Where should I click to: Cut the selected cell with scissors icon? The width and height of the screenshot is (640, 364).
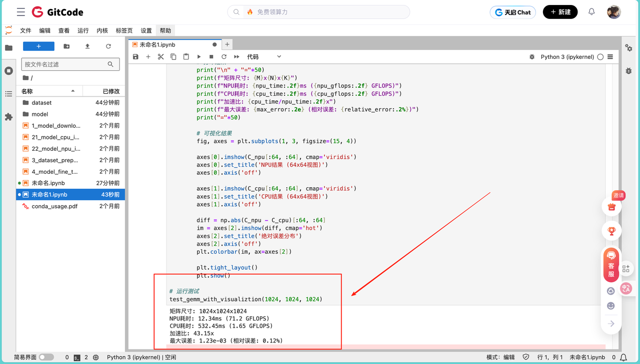160,57
